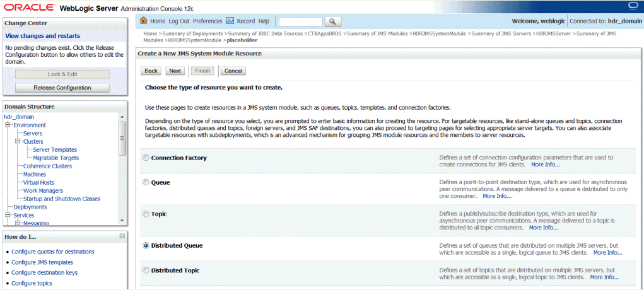Viewport: 644px width, 290px height.
Task: Open Machines tree item
Action: (x=35, y=175)
